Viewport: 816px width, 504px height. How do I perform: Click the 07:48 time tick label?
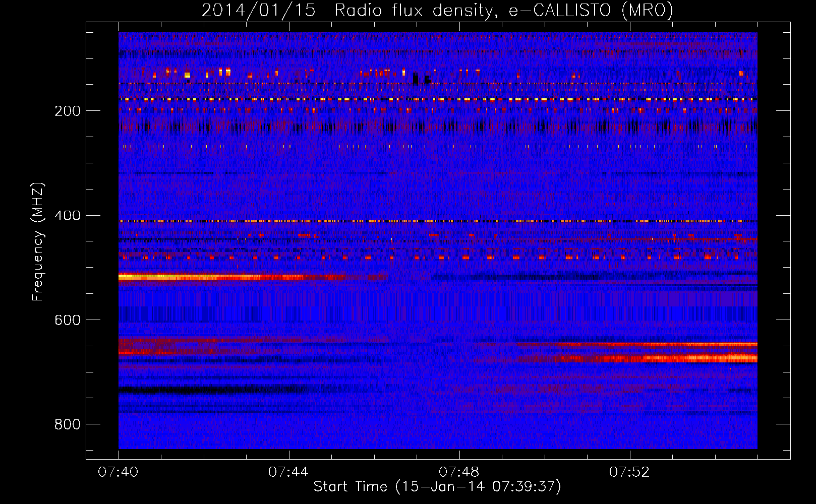pos(459,472)
